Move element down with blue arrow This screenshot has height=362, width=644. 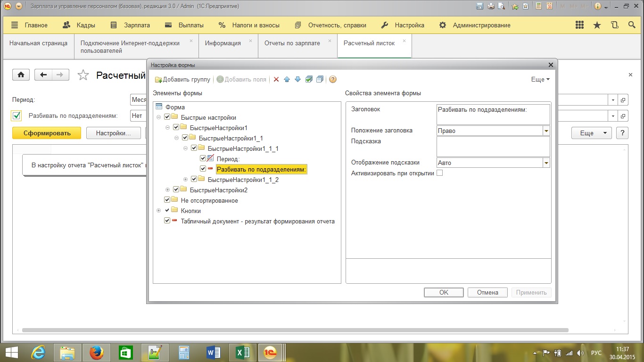[297, 80]
